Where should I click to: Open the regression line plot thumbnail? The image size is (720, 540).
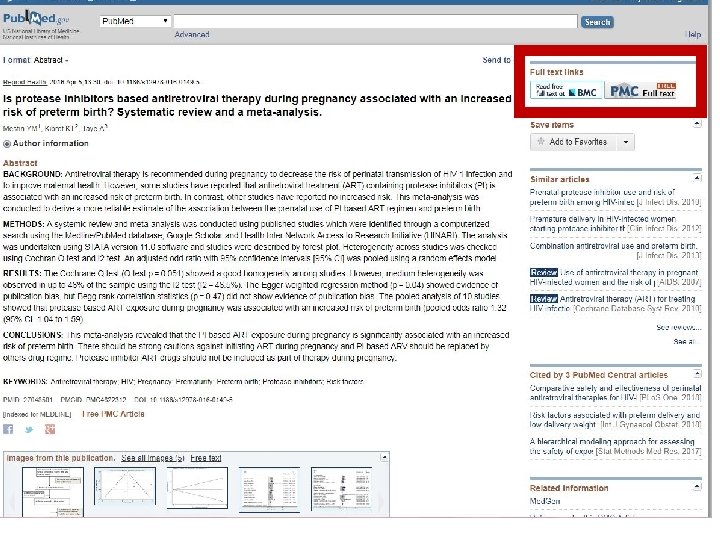[197, 488]
